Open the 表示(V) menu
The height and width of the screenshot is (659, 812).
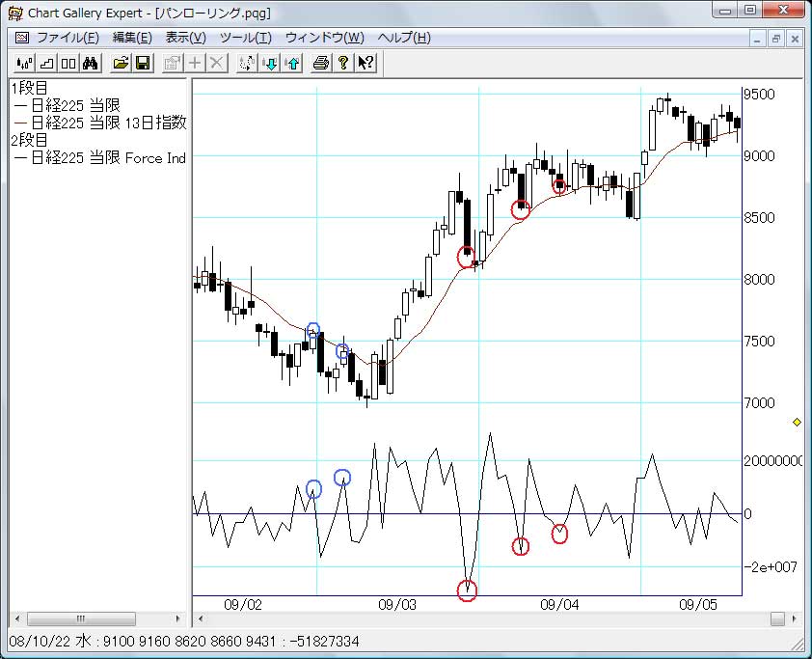[x=185, y=38]
